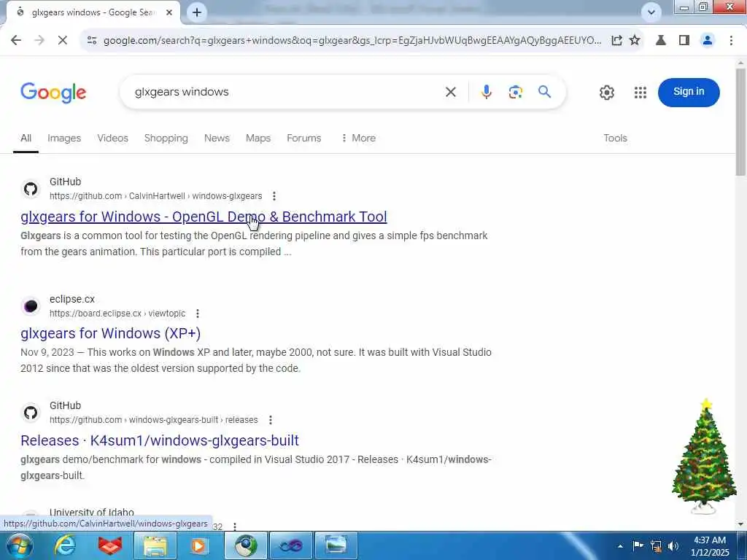Click GitHub favicon of K4sum1 result
The image size is (747, 560).
(x=31, y=413)
